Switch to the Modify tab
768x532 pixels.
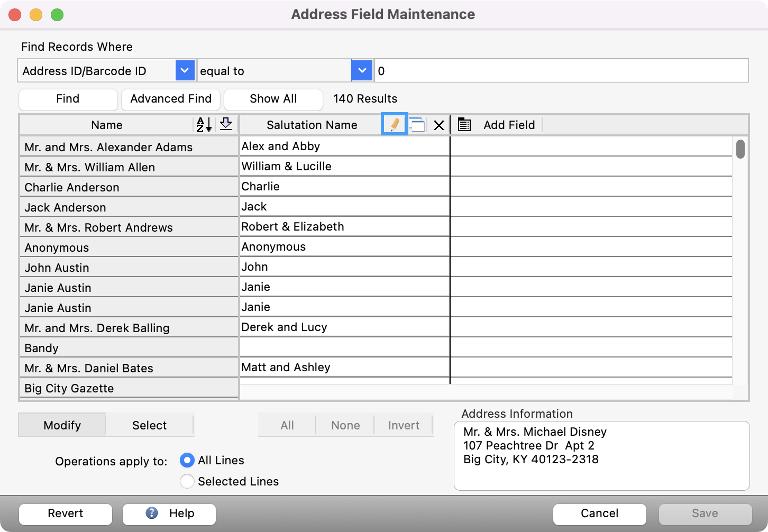(x=61, y=425)
